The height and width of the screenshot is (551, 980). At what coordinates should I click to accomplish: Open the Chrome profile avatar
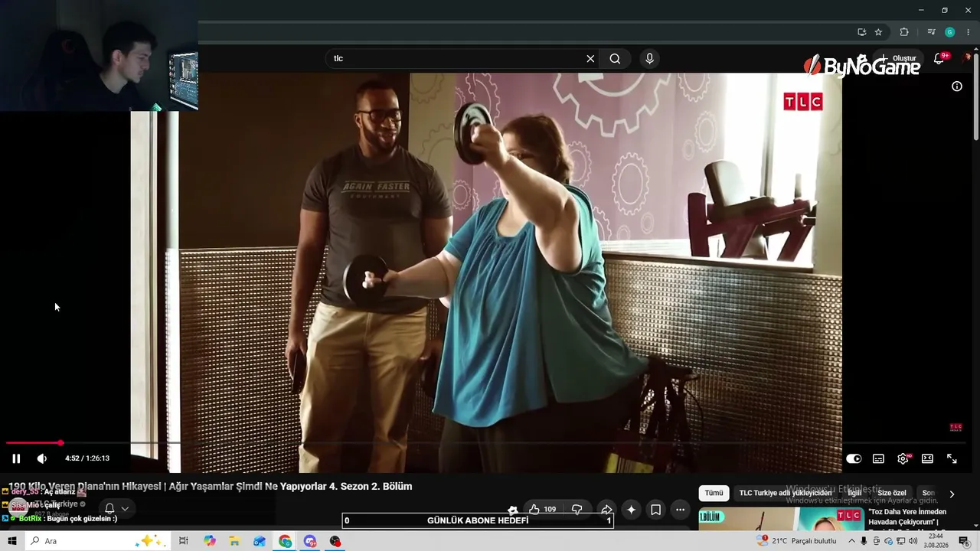[949, 32]
